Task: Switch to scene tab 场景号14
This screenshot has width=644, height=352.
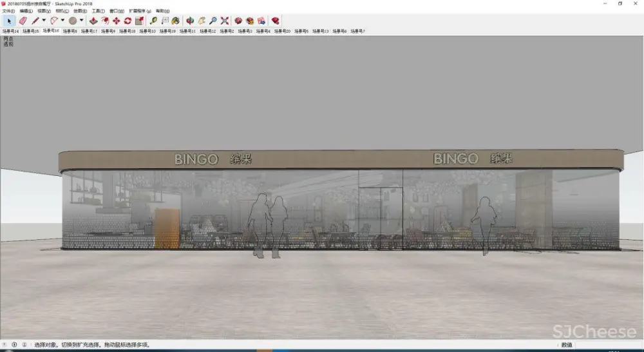Action: pyautogui.click(x=10, y=31)
